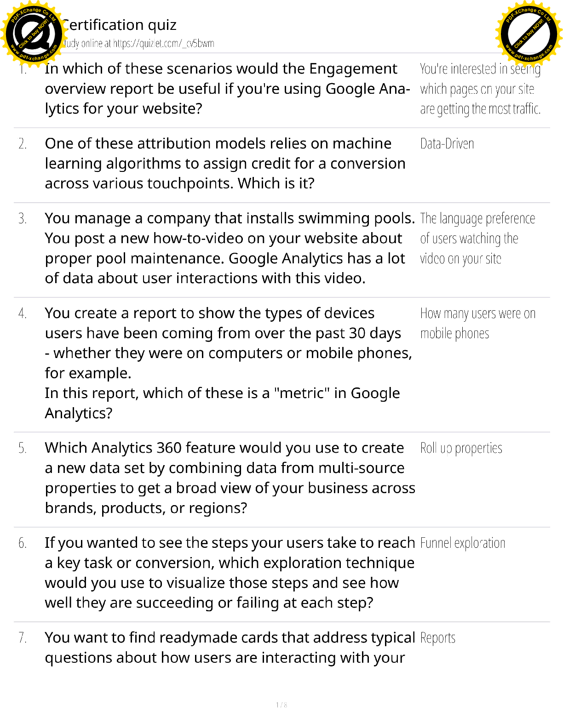
Task: Click question number 6 marker
Action: pyautogui.click(x=23, y=544)
